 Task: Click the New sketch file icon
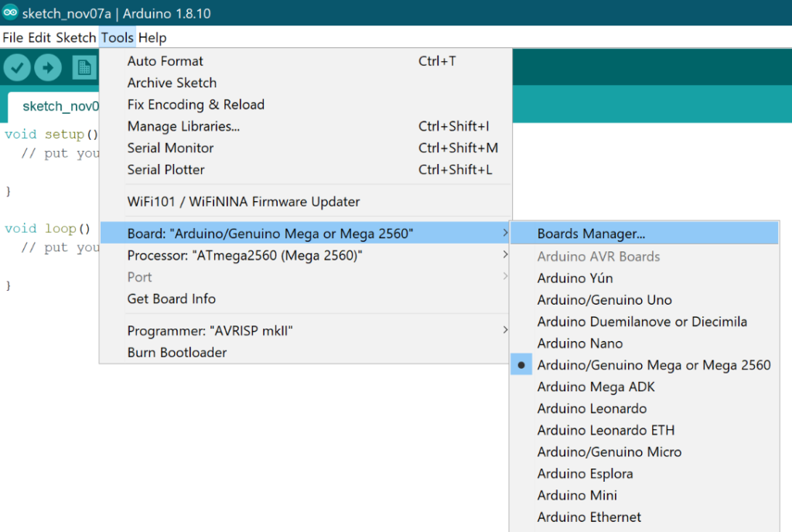point(84,67)
